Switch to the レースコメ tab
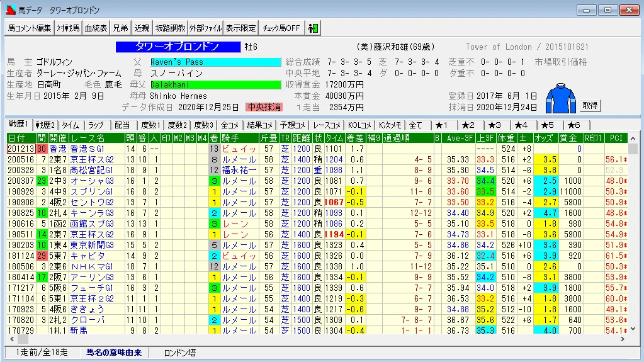 (327, 125)
